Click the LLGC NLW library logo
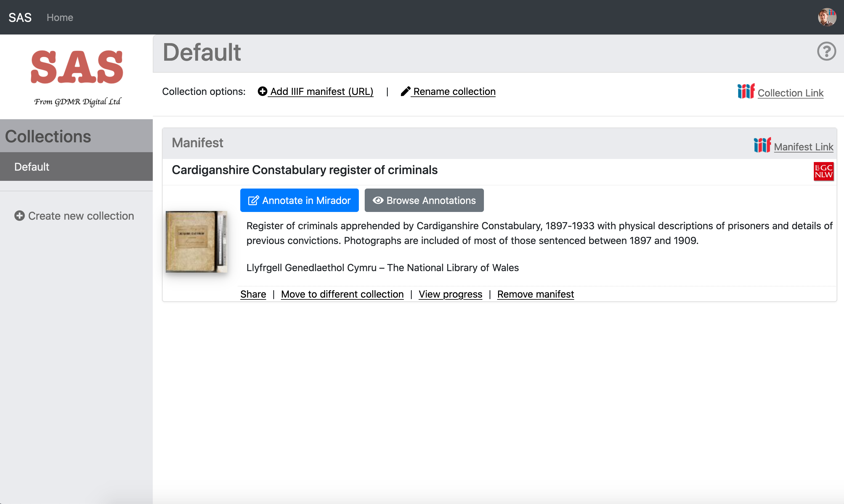 click(x=824, y=172)
